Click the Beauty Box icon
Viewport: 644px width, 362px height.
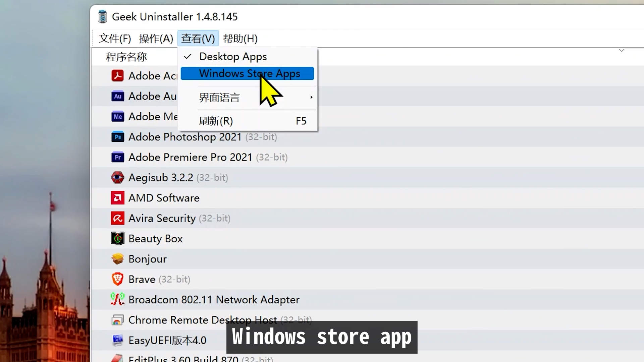point(117,239)
